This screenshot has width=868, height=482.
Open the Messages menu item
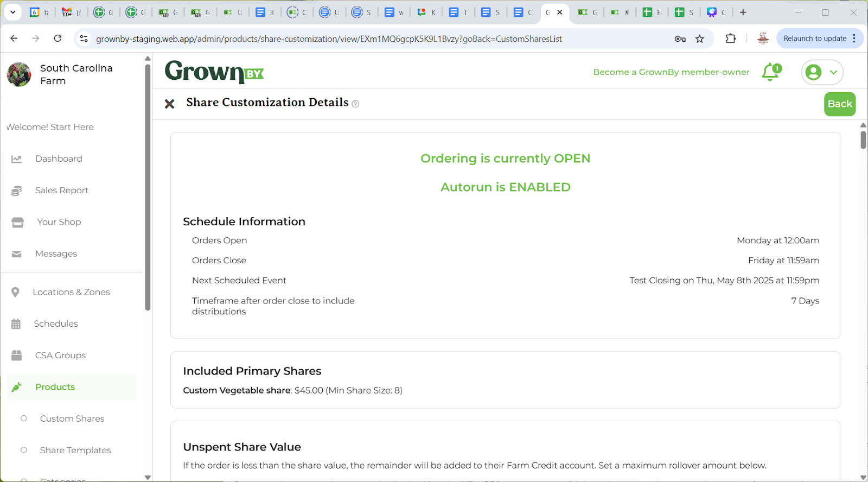(56, 253)
